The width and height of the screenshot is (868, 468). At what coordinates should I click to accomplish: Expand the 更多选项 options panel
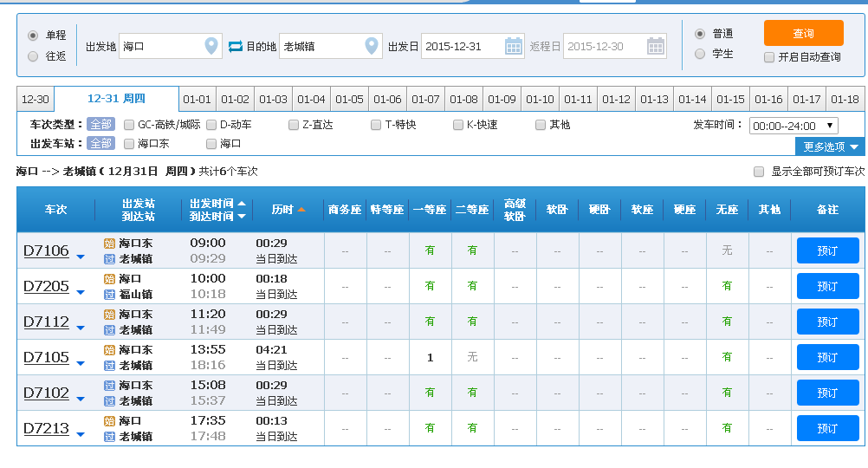click(830, 146)
